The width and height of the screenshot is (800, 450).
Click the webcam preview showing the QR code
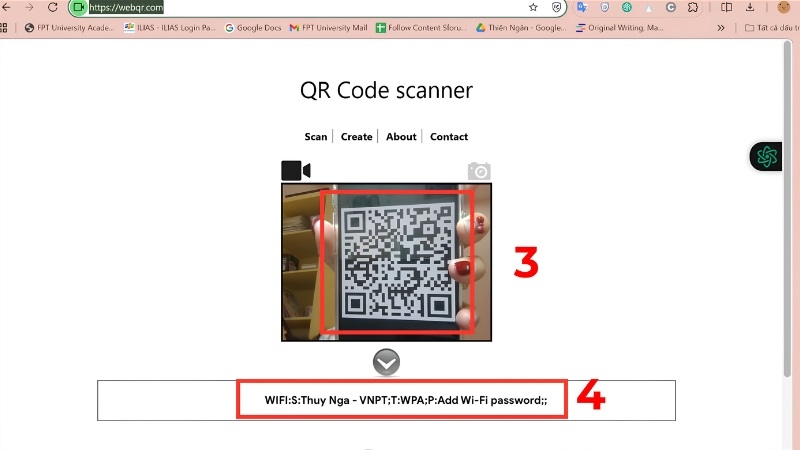click(x=386, y=262)
